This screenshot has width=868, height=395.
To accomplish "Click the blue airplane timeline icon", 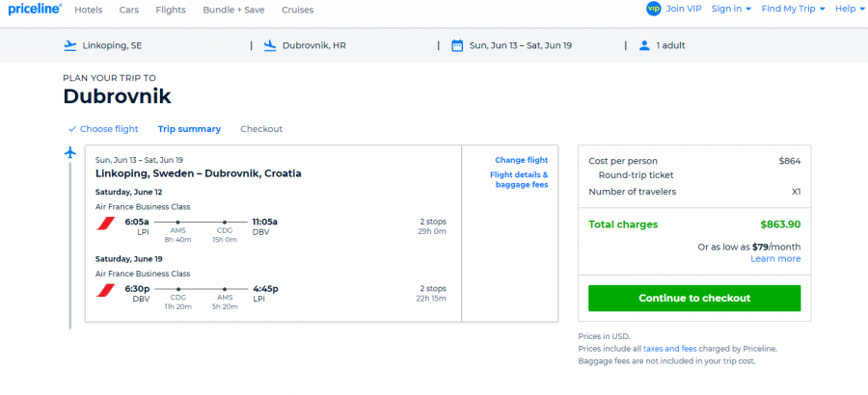I will pyautogui.click(x=69, y=153).
